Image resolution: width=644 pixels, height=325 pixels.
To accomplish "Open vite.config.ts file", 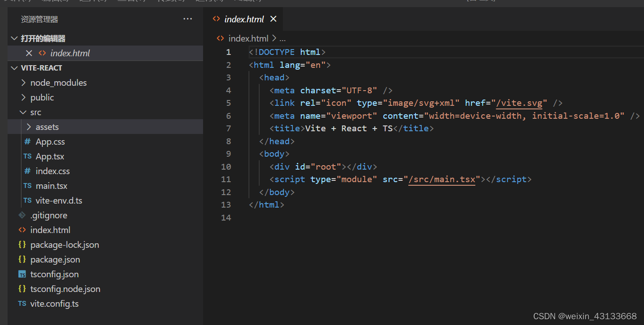I will (54, 304).
